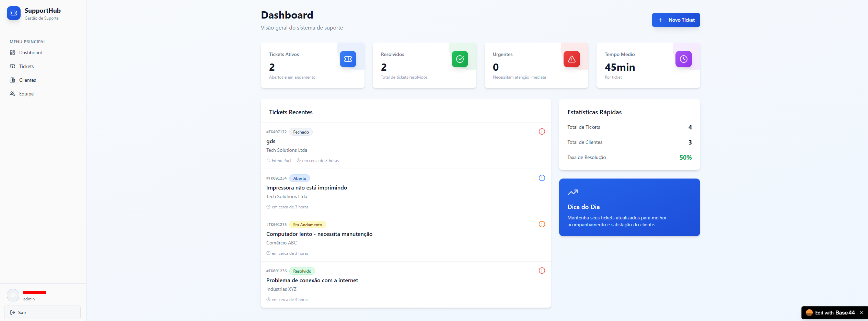The width and height of the screenshot is (868, 321).
Task: Open Clientes from the sidebar menu
Action: pos(43,80)
